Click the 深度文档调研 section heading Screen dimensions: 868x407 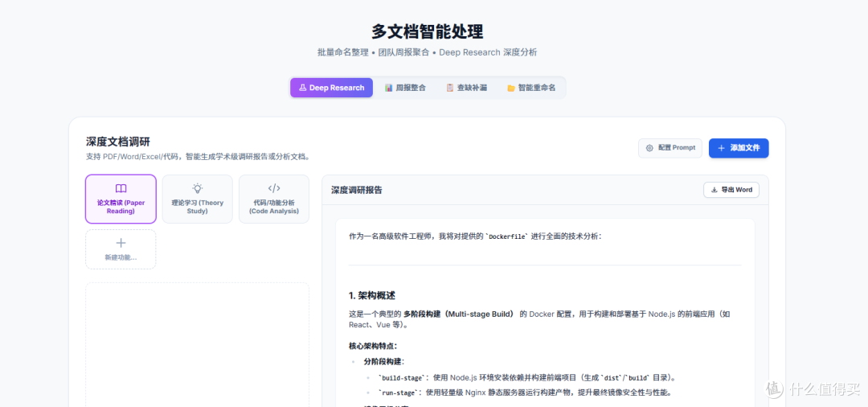[118, 142]
